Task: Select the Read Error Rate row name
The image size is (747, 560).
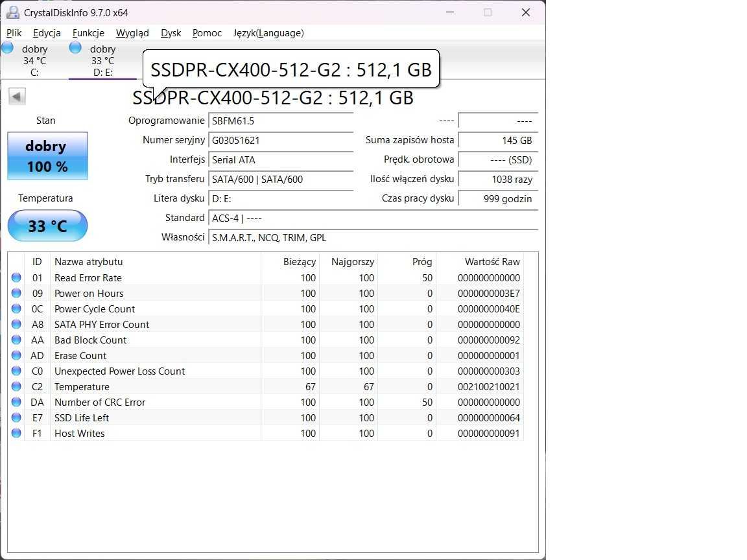Action: click(x=88, y=277)
